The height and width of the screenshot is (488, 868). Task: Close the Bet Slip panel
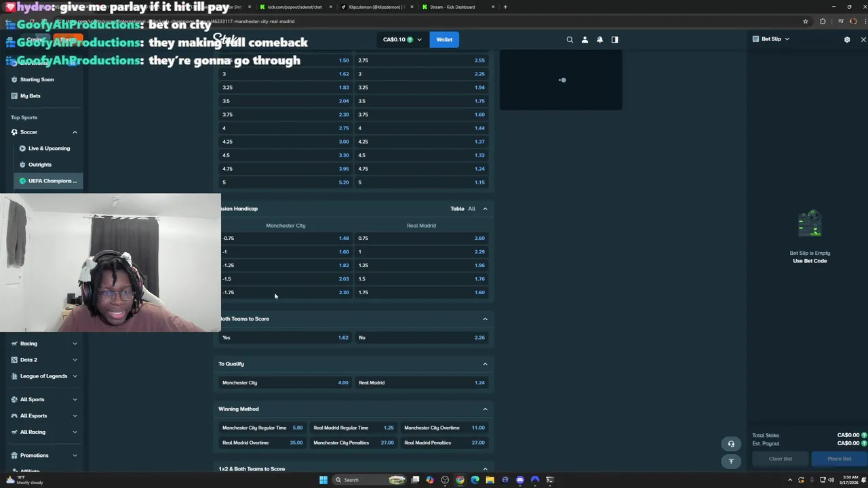pyautogui.click(x=863, y=39)
